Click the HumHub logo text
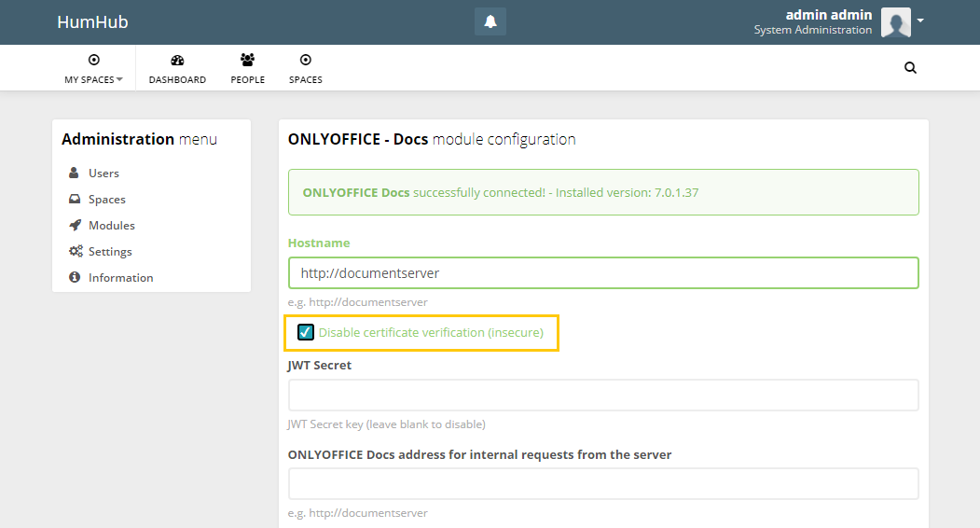 pos(92,21)
